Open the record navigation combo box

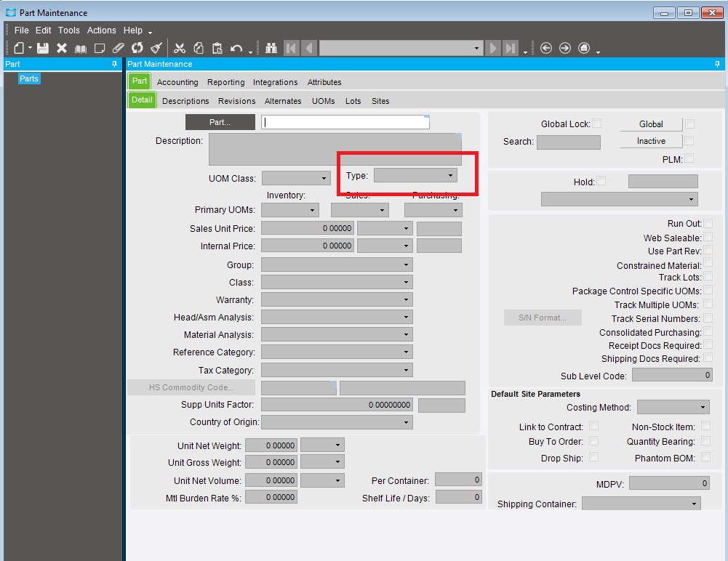[x=401, y=48]
